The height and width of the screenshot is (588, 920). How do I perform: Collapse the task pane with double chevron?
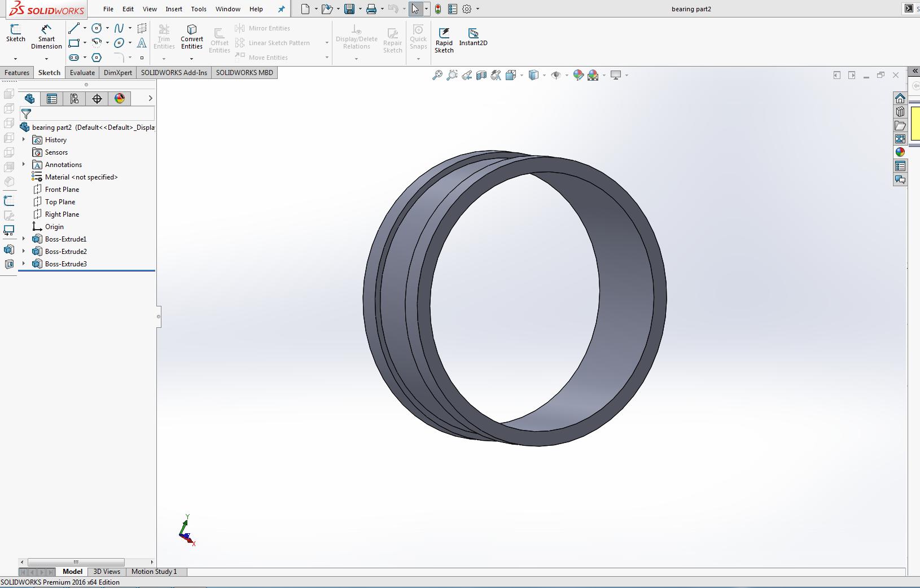[915, 71]
